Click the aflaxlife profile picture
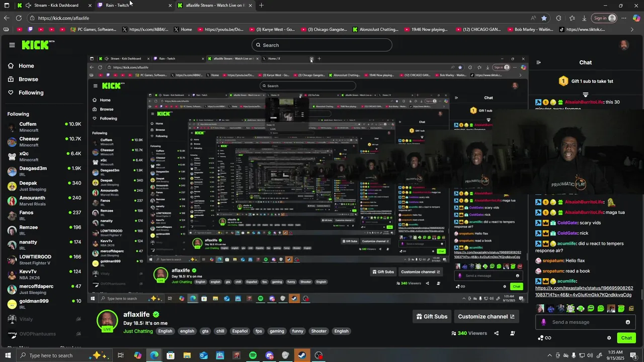This screenshot has height=362, width=644. 107,321
